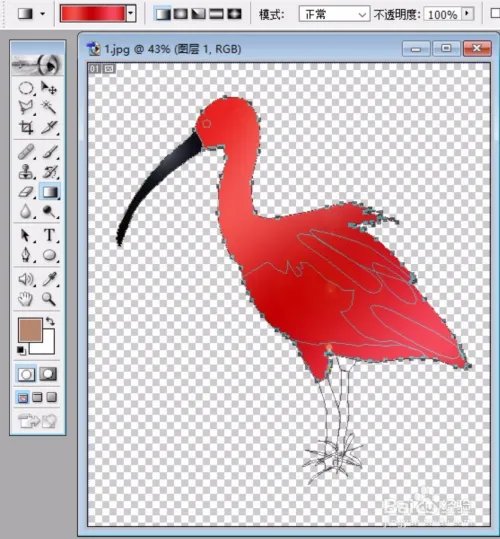Open the gradient tool preset picker
This screenshot has height=539, width=500.
click(43, 14)
